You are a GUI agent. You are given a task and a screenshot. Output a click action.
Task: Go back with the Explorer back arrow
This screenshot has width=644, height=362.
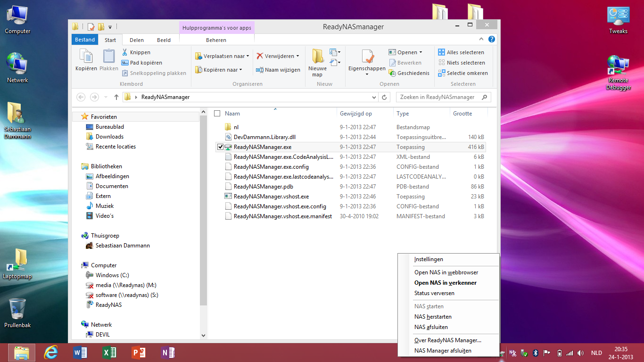point(81,97)
